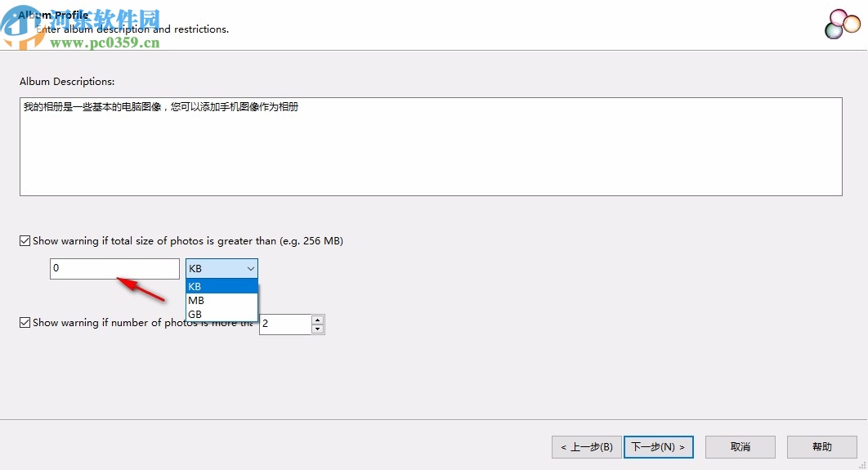Open the KB size unit dropdown
Screen dimensions: 868x470
pyautogui.click(x=221, y=268)
